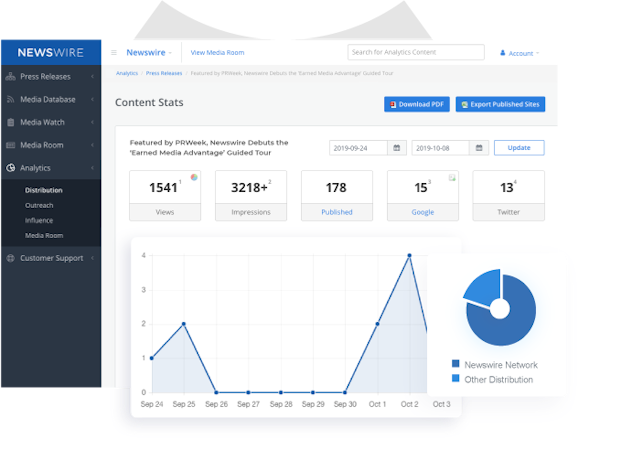Click the light blue pie chart slice
The image size is (617, 450).
[x=484, y=287]
